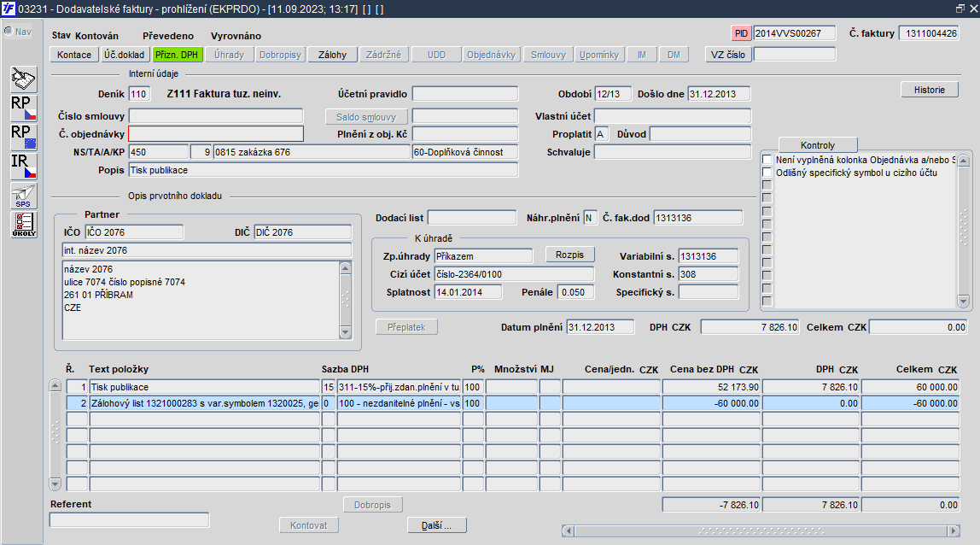Screen dimensions: 980x545
Task: Open the ÚKOLY task checklist icon
Action: (x=24, y=225)
